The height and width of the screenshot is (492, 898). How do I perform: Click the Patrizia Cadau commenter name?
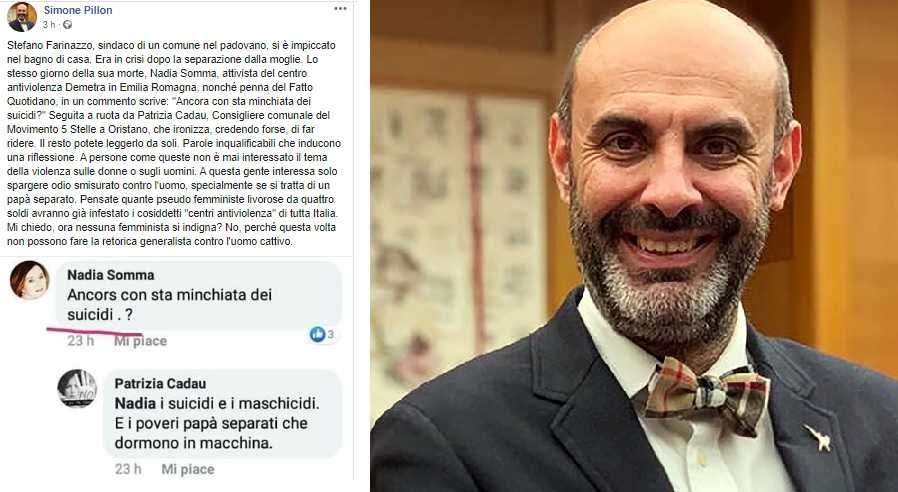point(160,384)
